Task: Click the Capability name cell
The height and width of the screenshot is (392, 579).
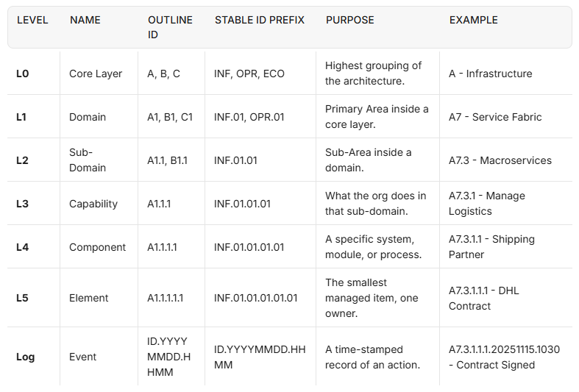Action: coord(93,204)
